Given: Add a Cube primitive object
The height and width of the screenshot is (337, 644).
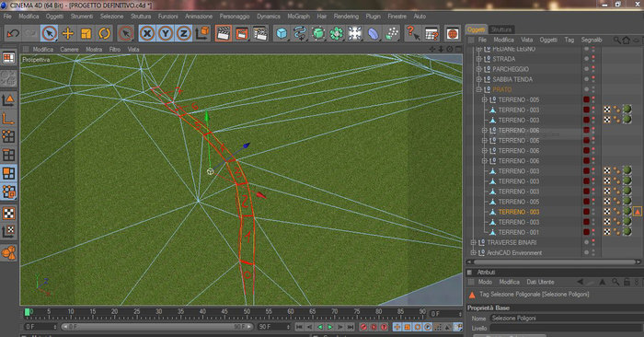Looking at the screenshot, I should pos(282,33).
